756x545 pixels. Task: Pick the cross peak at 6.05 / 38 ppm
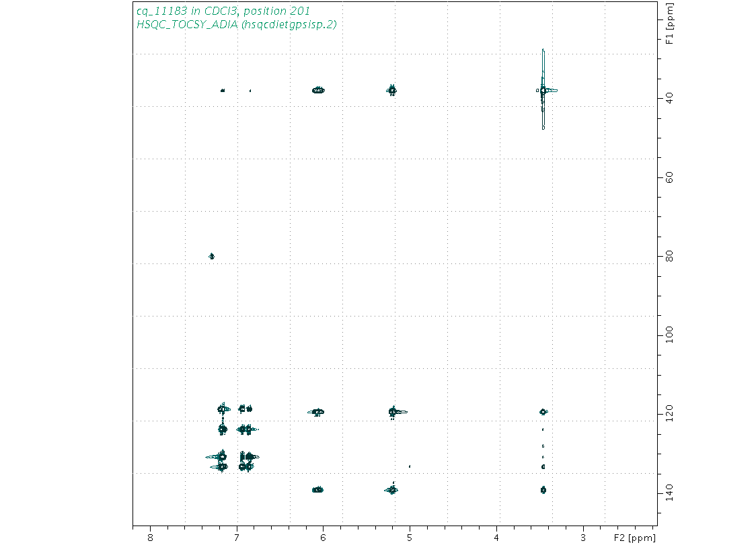point(317,90)
